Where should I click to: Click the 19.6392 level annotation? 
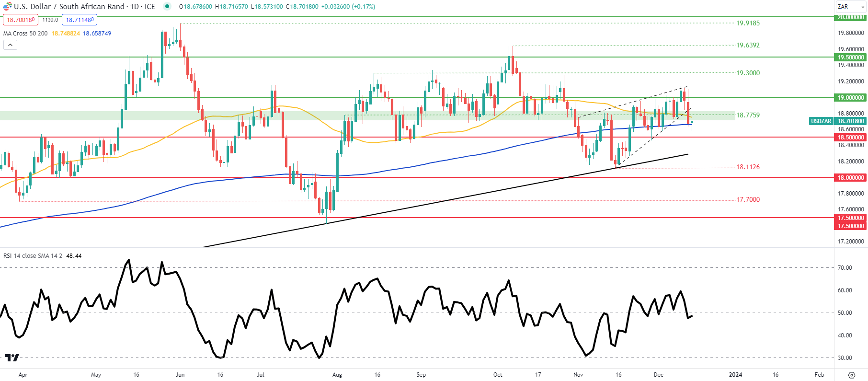pos(748,45)
